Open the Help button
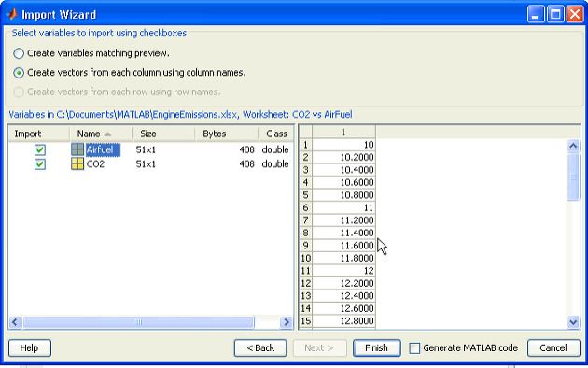 30,348
